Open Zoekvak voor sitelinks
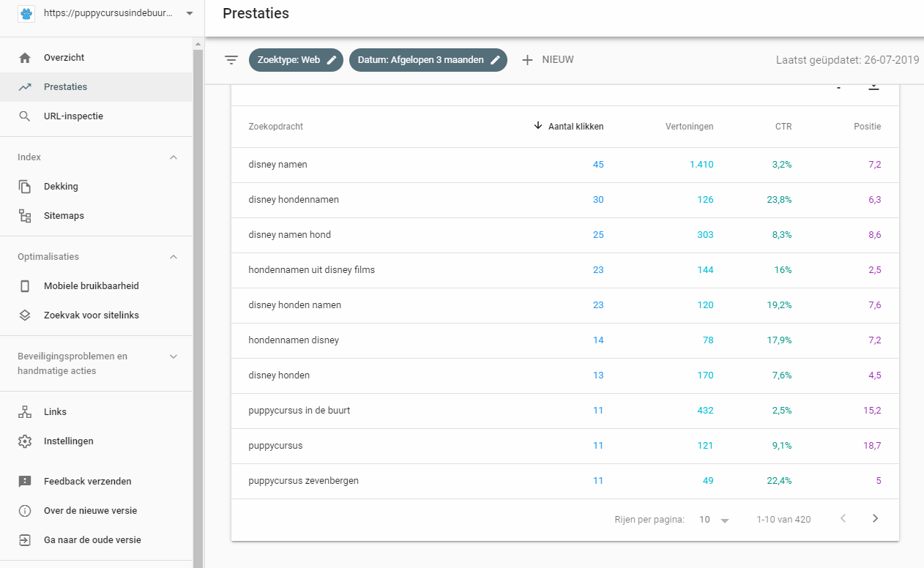 click(96, 315)
